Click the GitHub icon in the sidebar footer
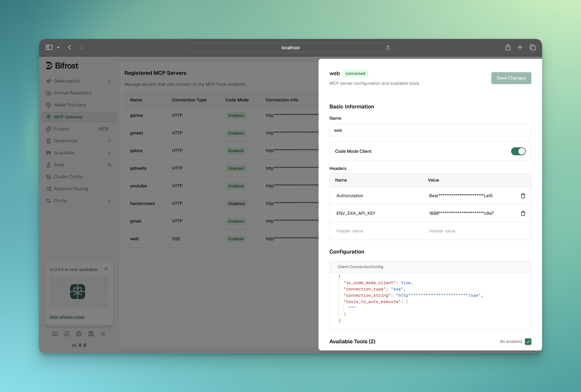Viewport: 581px width, 392px height. point(67,334)
